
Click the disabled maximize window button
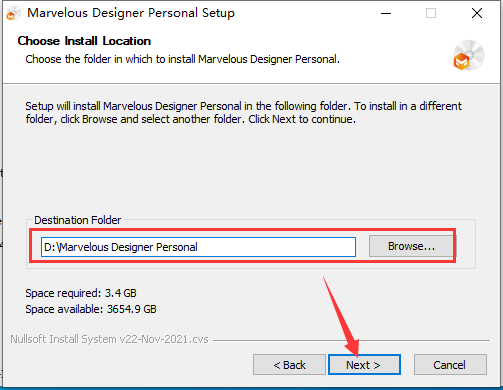coord(431,13)
